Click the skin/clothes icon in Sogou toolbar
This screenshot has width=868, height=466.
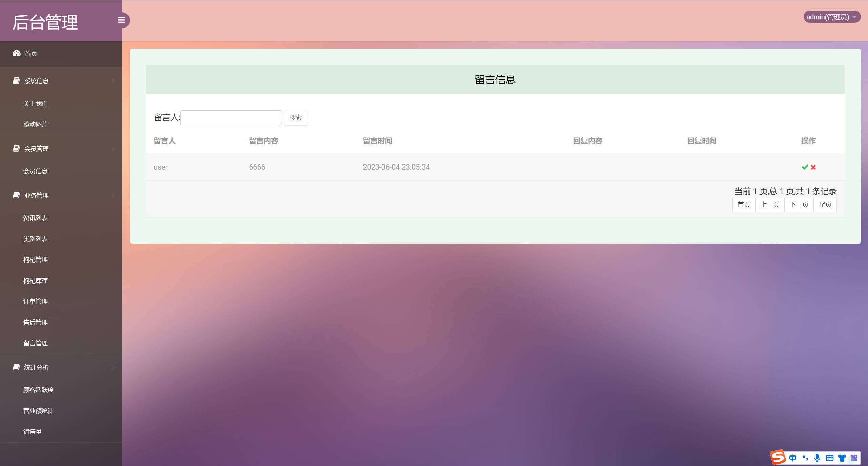click(841, 458)
